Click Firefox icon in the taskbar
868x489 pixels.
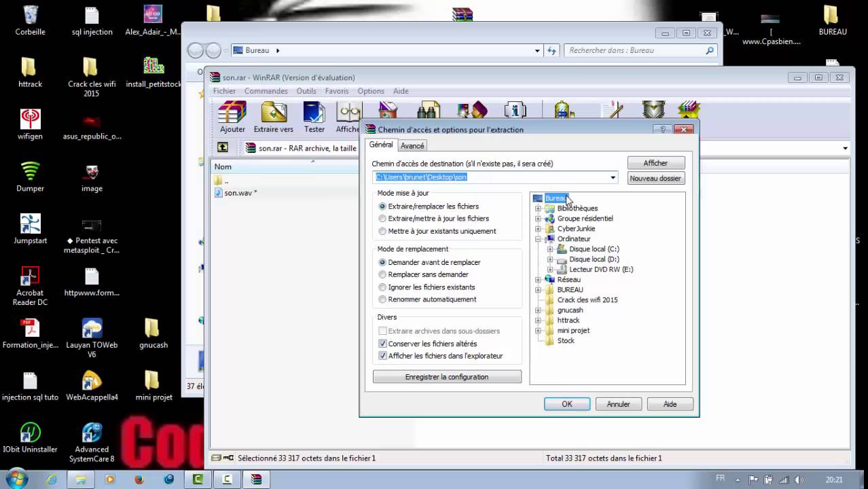click(x=139, y=479)
